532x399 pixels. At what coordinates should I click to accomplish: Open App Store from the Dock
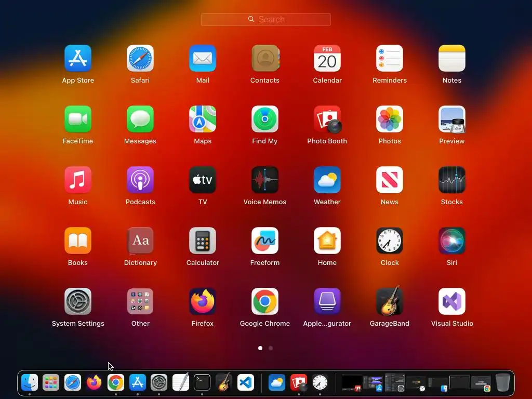[x=137, y=382]
